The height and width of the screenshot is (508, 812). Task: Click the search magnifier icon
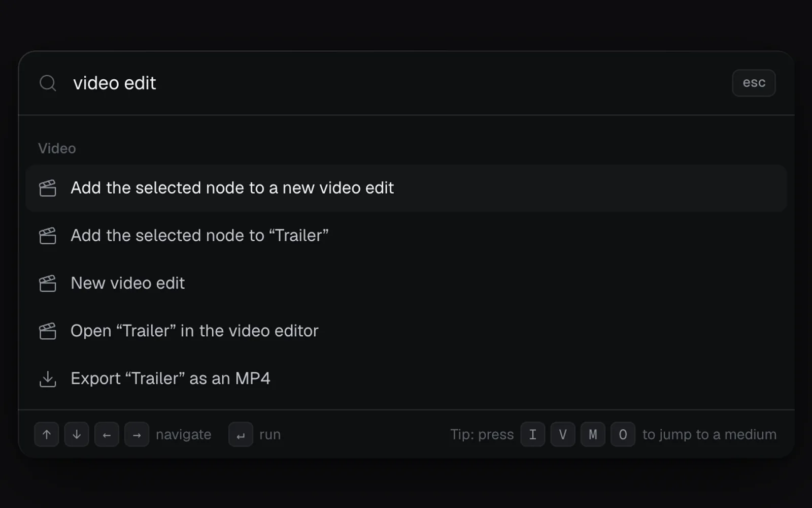48,83
